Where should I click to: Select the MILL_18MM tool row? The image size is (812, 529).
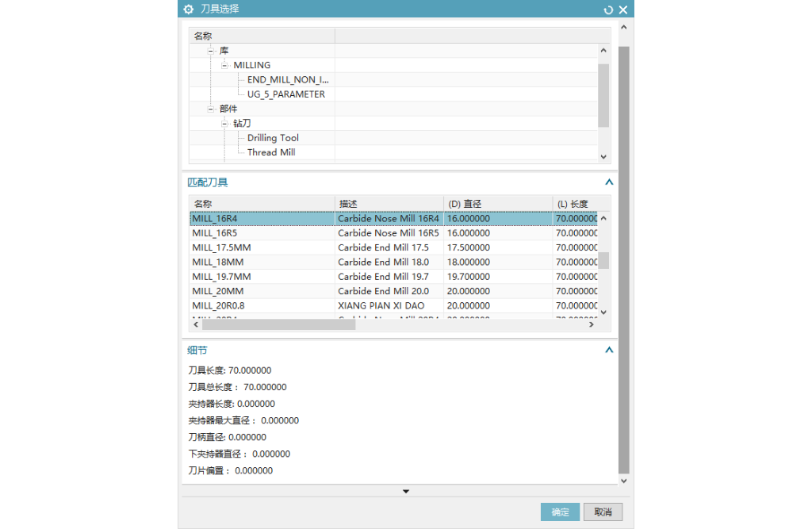point(218,262)
